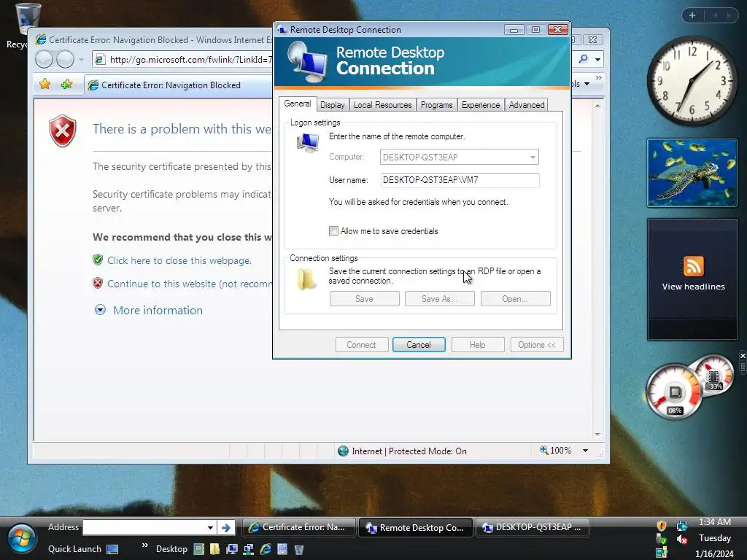Viewport: 747px width, 560px height.
Task: Switch to the Display tab
Action: click(x=332, y=105)
